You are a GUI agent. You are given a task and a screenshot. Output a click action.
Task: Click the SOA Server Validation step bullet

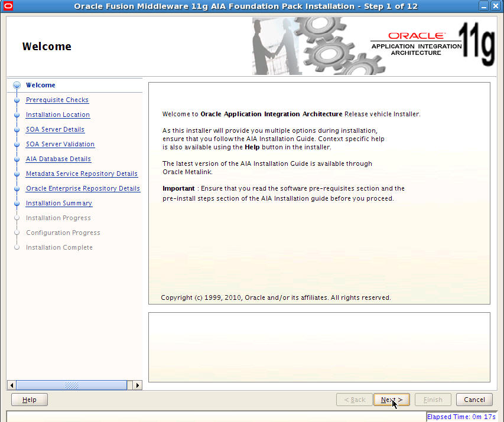[17, 145]
